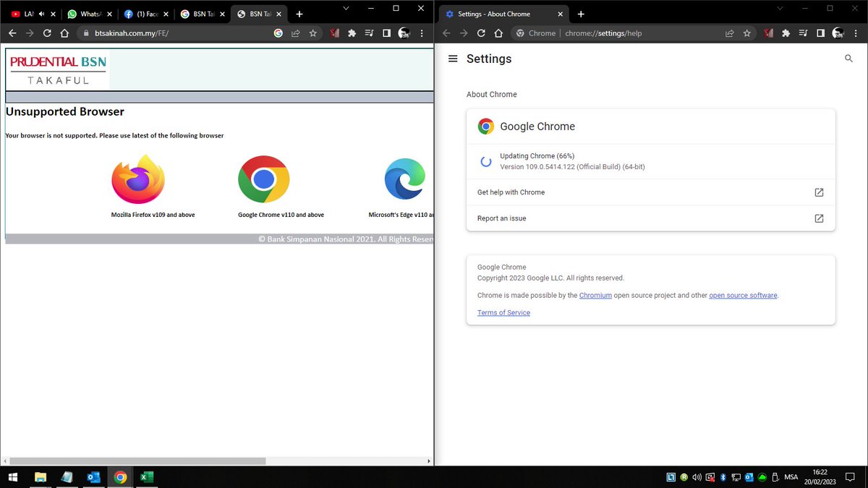Image resolution: width=868 pixels, height=488 pixels.
Task: Close the WhatsApp tab
Action: click(x=110, y=14)
